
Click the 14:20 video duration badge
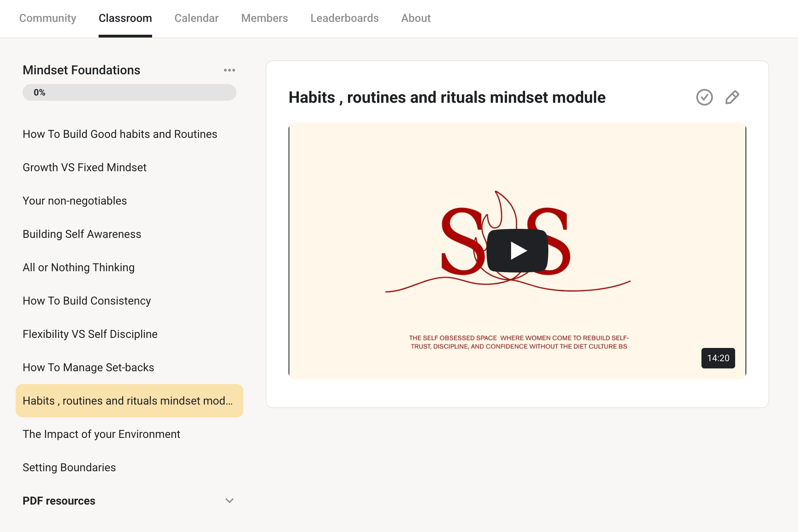tap(718, 358)
